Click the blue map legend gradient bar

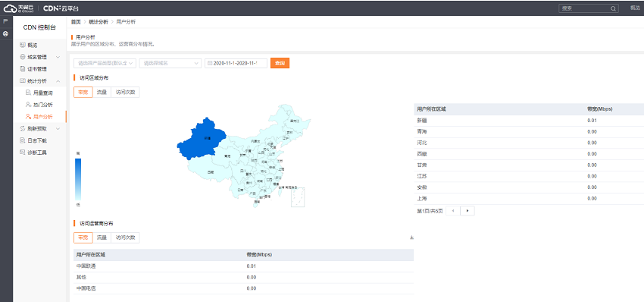pyautogui.click(x=78, y=179)
